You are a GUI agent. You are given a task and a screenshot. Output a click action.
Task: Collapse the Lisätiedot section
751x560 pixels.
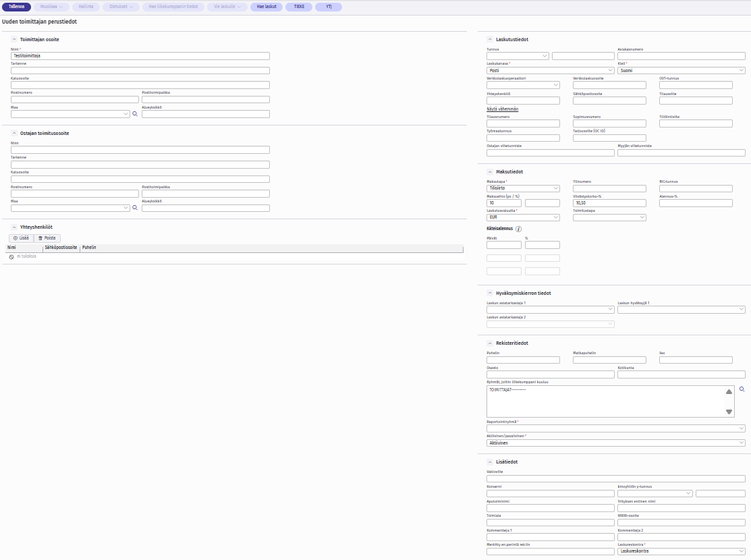(490, 462)
